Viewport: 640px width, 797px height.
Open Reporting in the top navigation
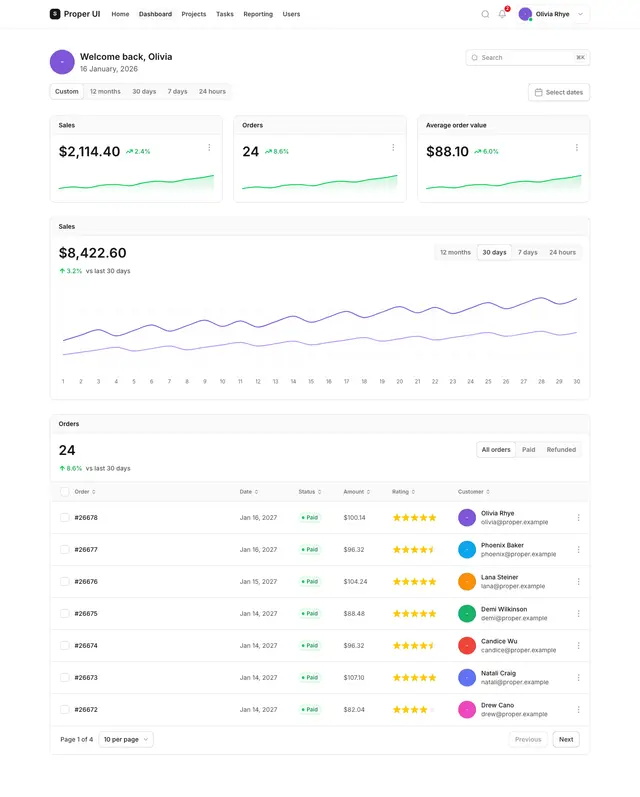pos(258,14)
